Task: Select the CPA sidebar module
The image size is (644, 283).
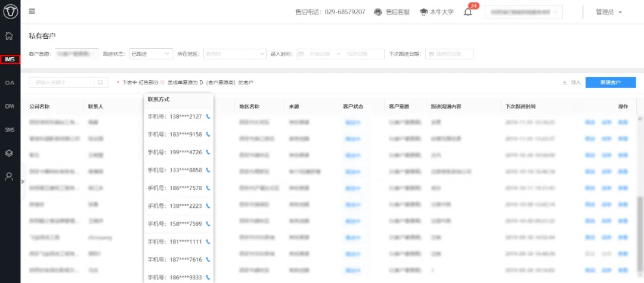Action: pos(10,106)
